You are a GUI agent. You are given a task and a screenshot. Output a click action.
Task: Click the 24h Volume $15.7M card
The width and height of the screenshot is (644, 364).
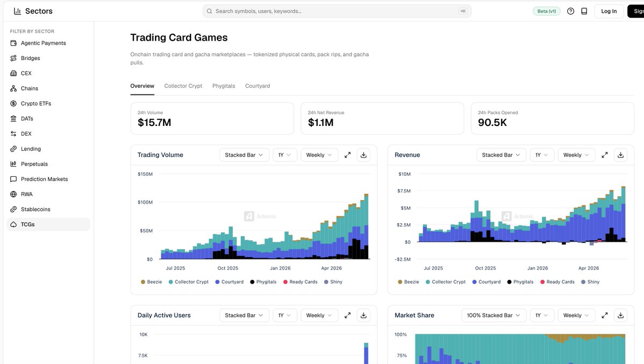tap(212, 118)
